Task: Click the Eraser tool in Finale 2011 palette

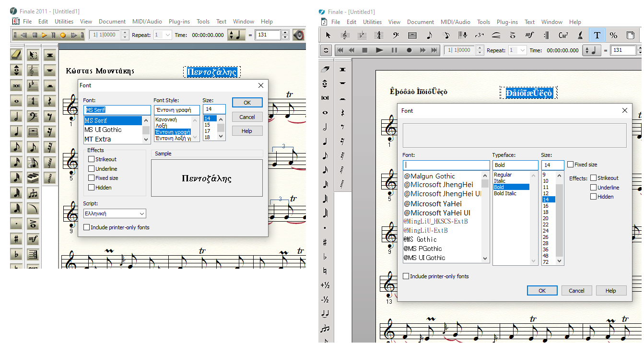Action: (17, 55)
